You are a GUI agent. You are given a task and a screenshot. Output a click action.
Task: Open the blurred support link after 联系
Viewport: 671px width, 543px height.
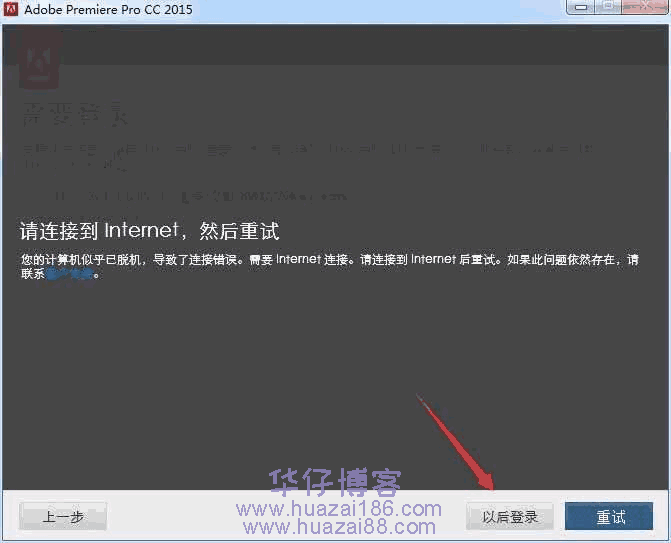coord(69,274)
